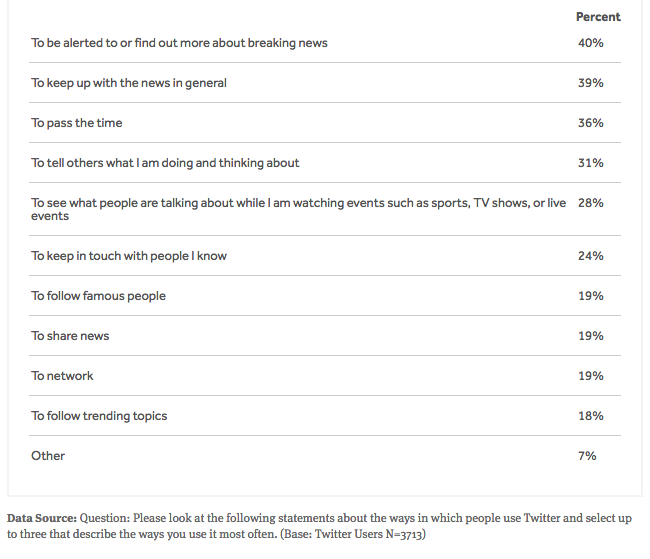Click the 40% value
650x559 pixels.
(590, 43)
